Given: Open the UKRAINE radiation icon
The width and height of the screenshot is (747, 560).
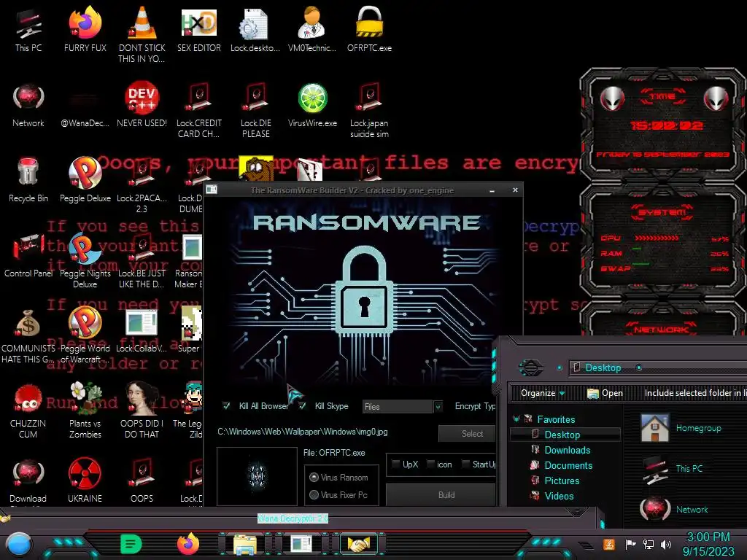Looking at the screenshot, I should (85, 480).
